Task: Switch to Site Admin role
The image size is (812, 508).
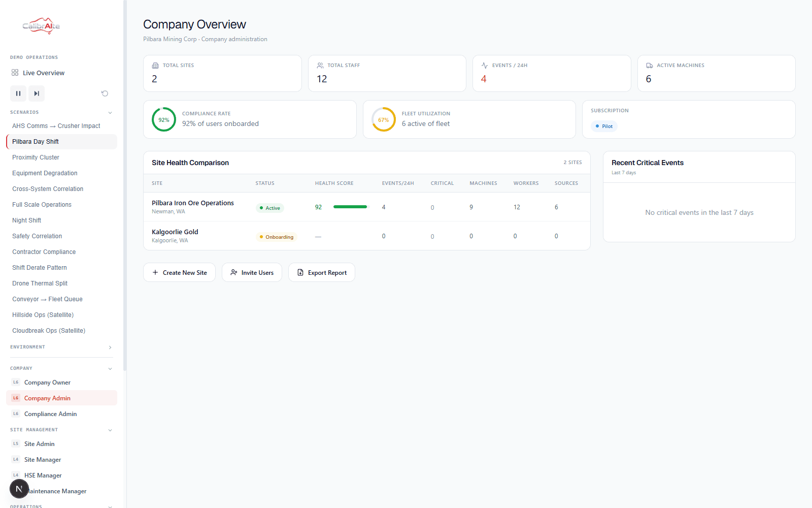Action: pyautogui.click(x=61, y=443)
